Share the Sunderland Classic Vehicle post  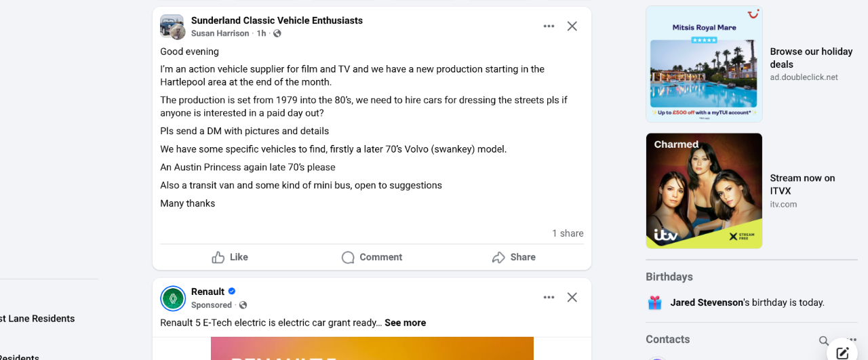(x=513, y=257)
